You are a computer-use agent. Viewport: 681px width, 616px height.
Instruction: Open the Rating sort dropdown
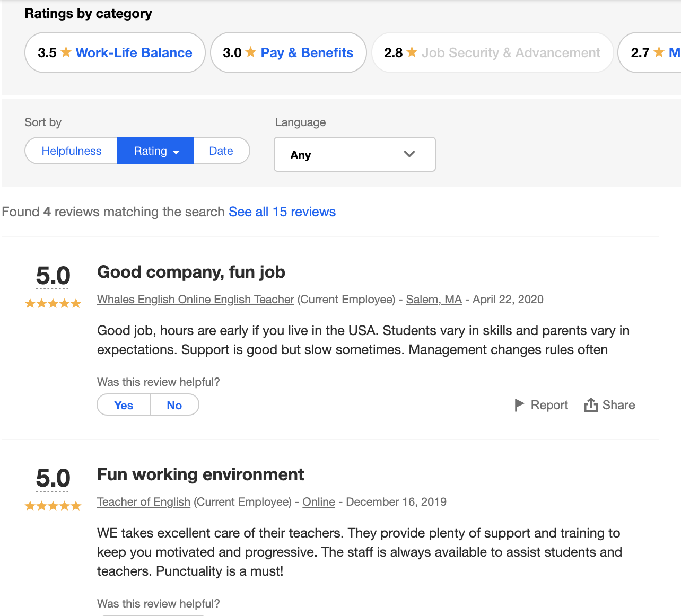click(155, 151)
